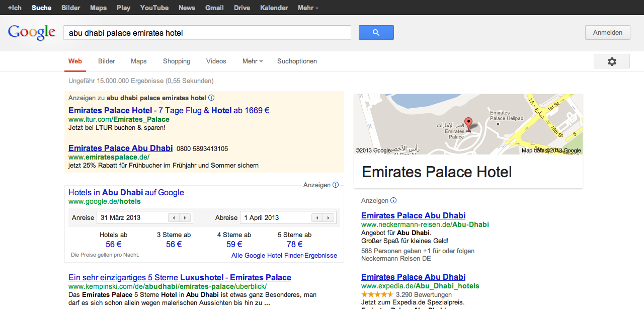Switch to the Bilder results tab
Viewport: 644px width, 309px height.
tap(107, 61)
